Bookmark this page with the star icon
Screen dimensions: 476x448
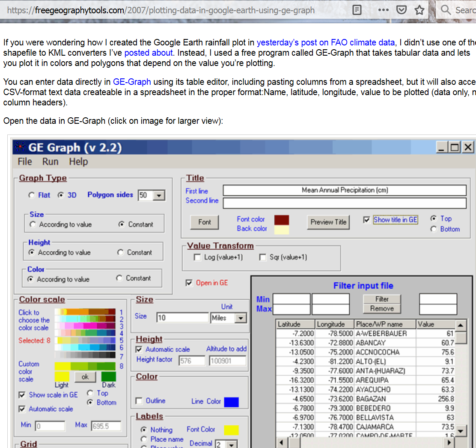point(419,10)
